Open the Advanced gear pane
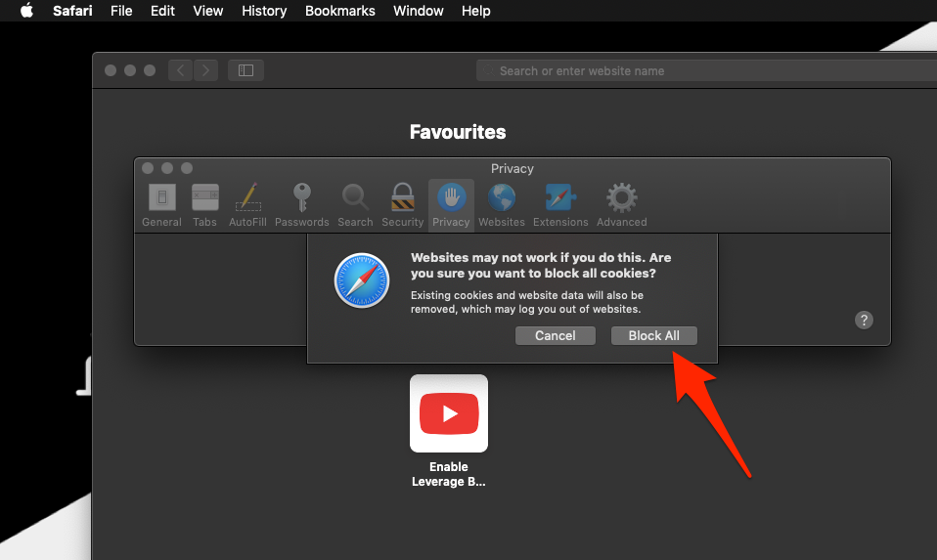937x560 pixels. (x=622, y=204)
